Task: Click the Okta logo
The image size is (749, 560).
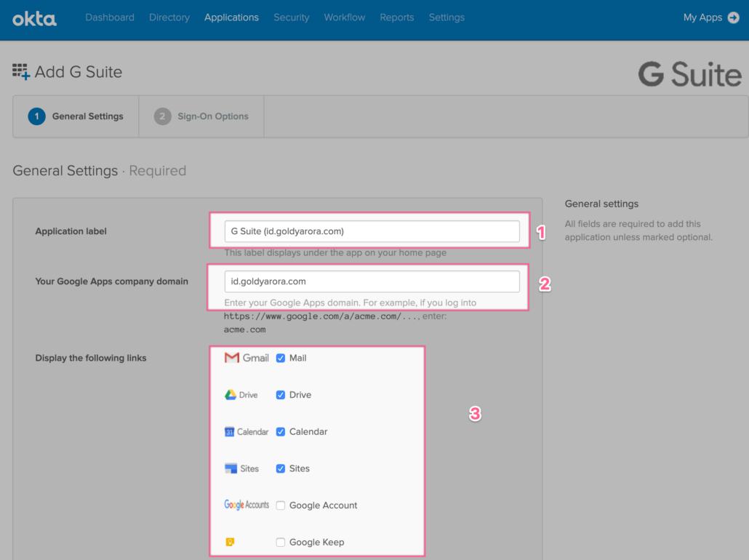Action: [x=34, y=19]
